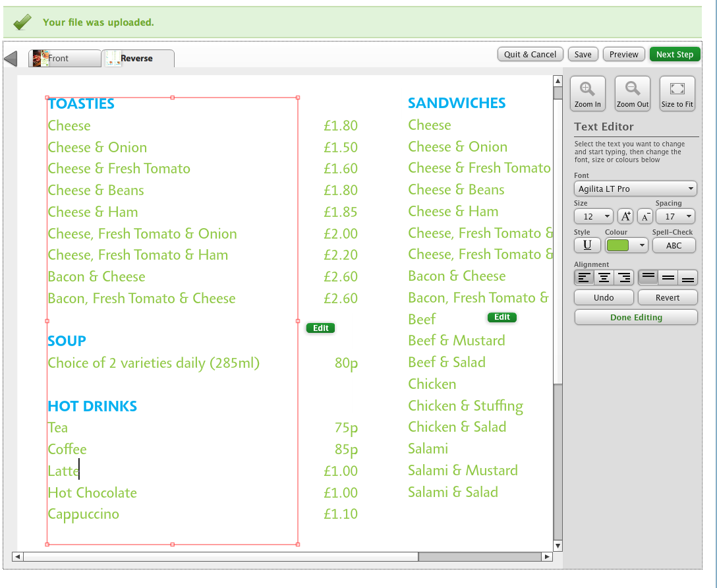Toggle bottom vertical alignment

[687, 278]
